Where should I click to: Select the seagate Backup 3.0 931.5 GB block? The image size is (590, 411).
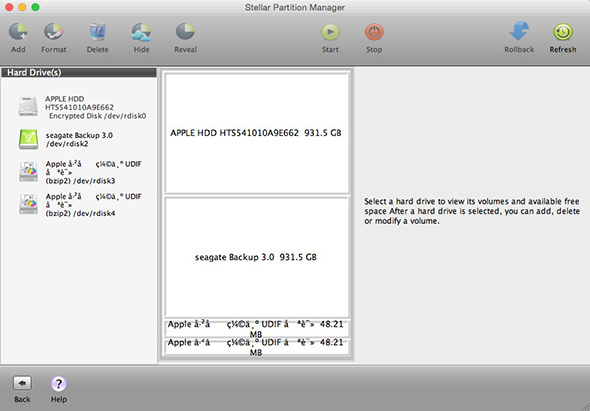click(x=256, y=257)
